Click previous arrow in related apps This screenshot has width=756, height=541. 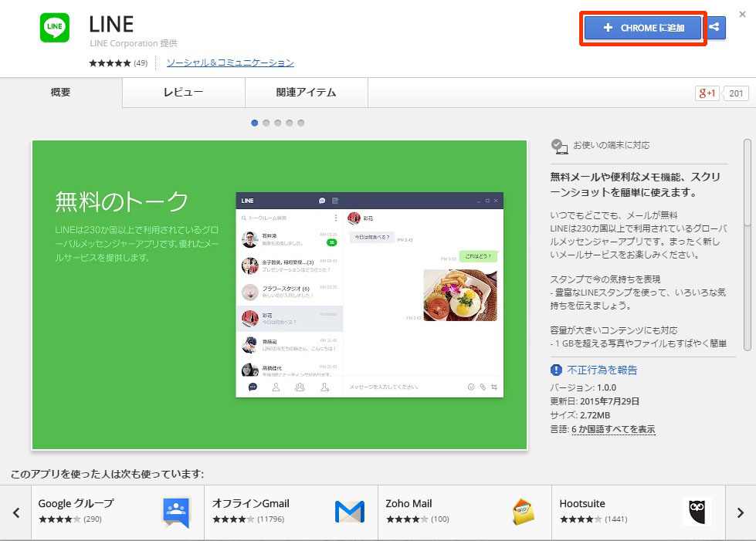[16, 512]
